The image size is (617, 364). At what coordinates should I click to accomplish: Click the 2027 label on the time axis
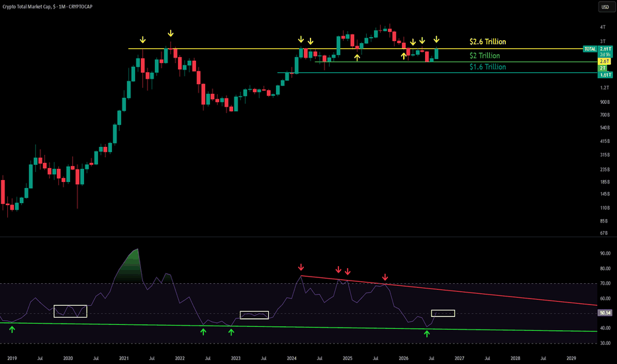pos(459,358)
